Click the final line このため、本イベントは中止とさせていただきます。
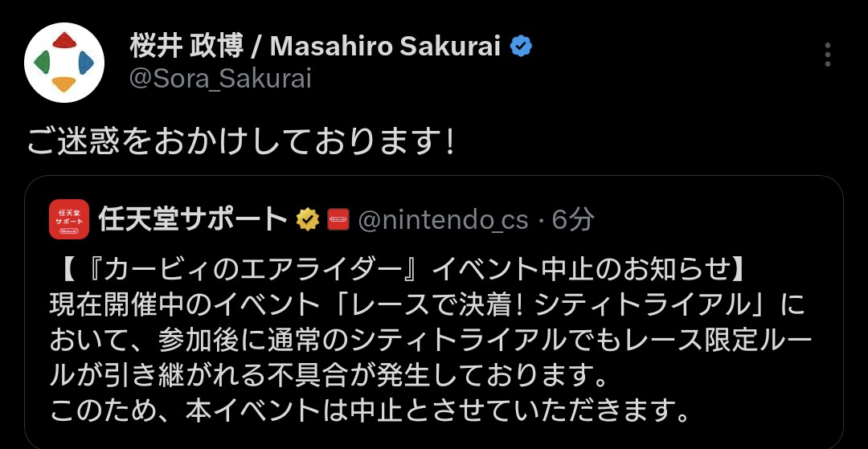This screenshot has height=449, width=868. 370,411
